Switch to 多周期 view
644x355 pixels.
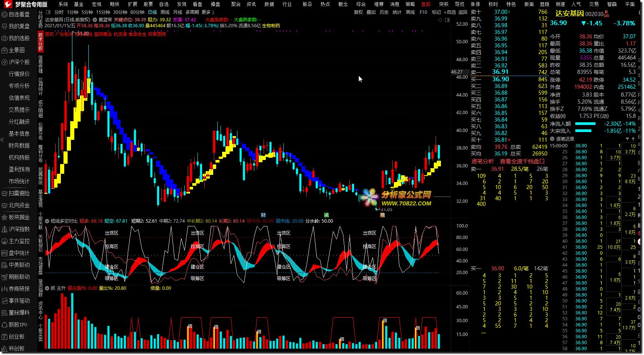point(192,12)
